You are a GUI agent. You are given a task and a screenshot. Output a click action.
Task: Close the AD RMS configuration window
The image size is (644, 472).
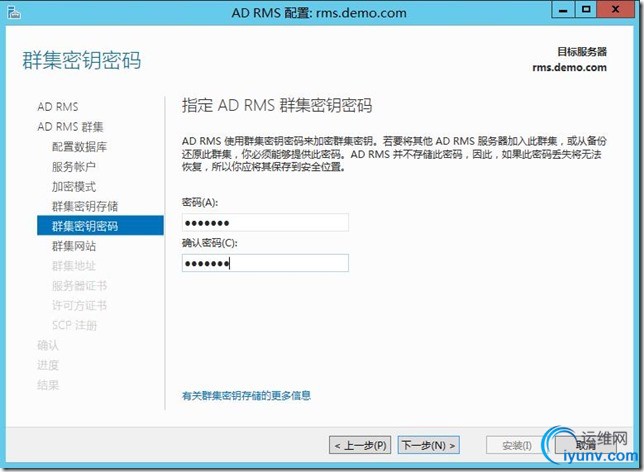(x=616, y=10)
